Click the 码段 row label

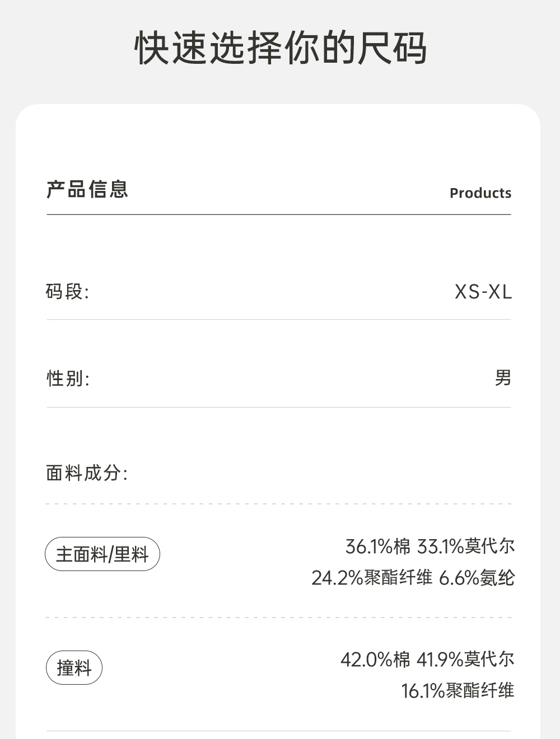click(67, 292)
